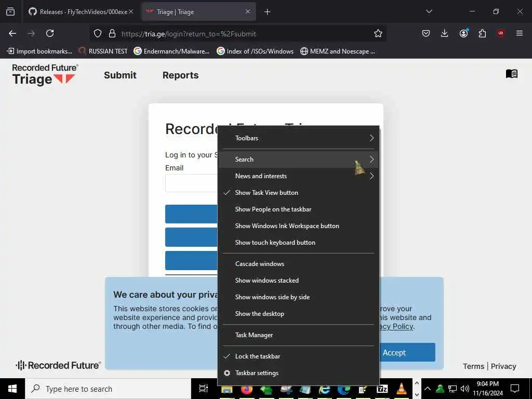The image size is (532, 399).
Task: Expand the Search submenu
Action: 298,159
